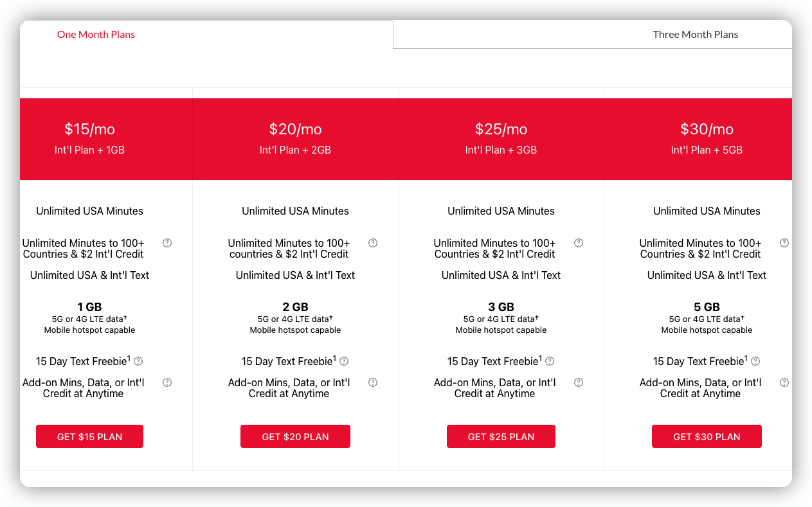Screen dimensions: 812x507
Task: Click the $20/mo Int'l Plan + 2GB header
Action: pos(295,139)
